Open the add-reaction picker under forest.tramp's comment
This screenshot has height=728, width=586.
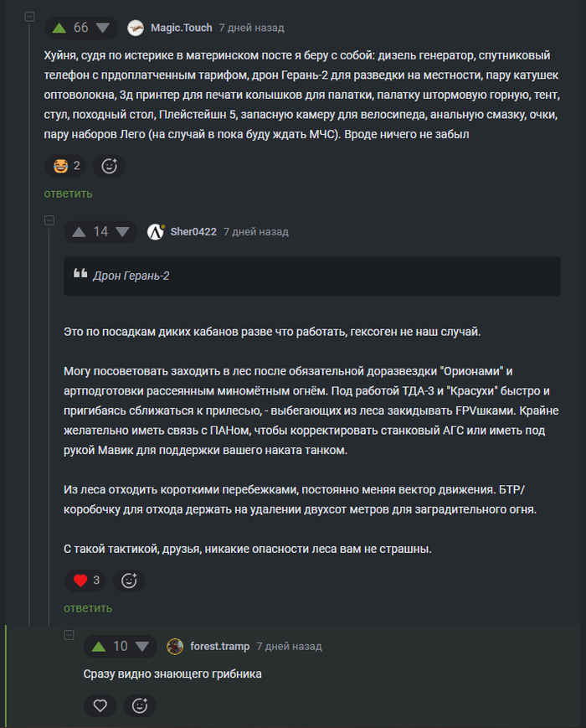coord(140,706)
